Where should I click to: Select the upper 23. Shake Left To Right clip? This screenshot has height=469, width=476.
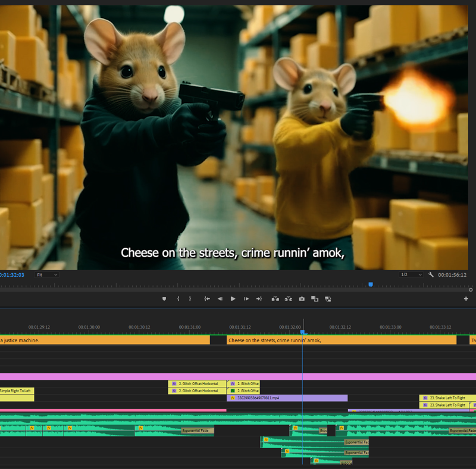(x=447, y=398)
